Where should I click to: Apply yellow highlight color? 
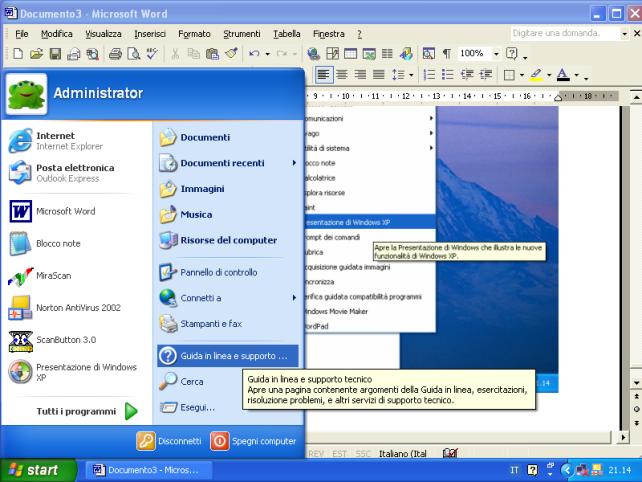click(536, 75)
